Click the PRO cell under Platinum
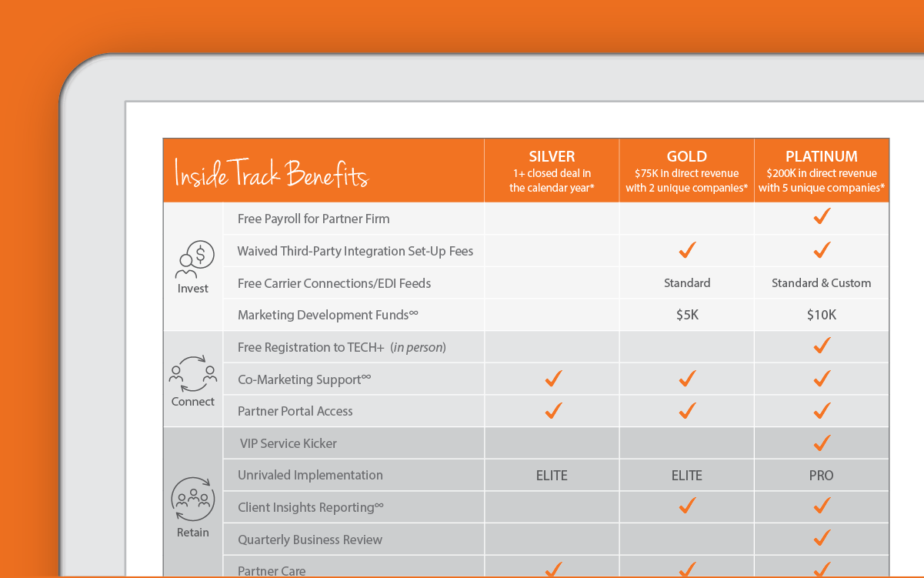 pyautogui.click(x=822, y=476)
